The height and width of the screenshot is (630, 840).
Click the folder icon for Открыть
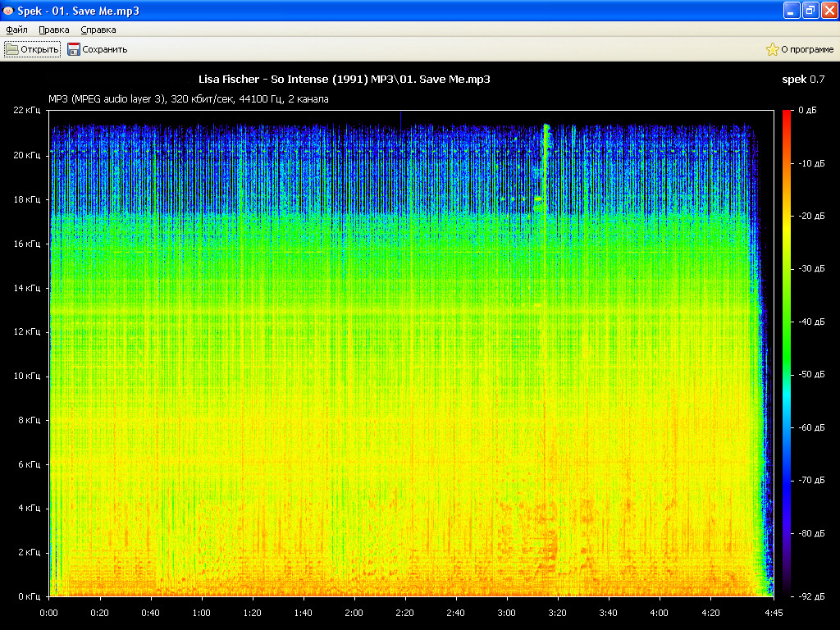click(x=12, y=49)
